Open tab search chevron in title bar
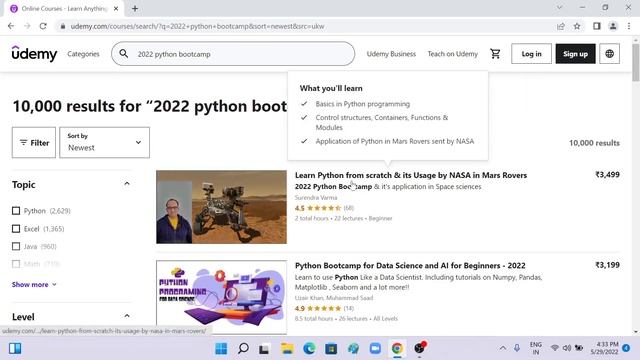640x360 pixels. pos(560,7)
